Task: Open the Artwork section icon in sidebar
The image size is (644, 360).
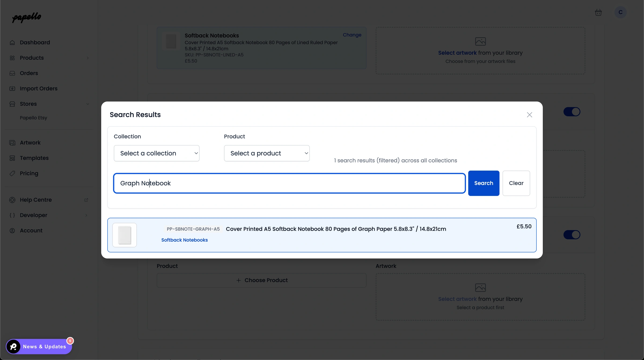Action: click(13, 142)
